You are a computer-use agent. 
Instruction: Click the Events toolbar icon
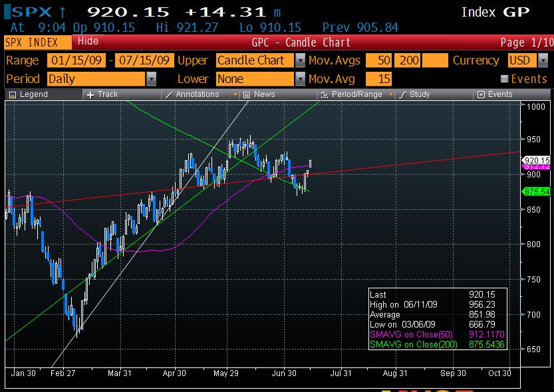tap(495, 94)
